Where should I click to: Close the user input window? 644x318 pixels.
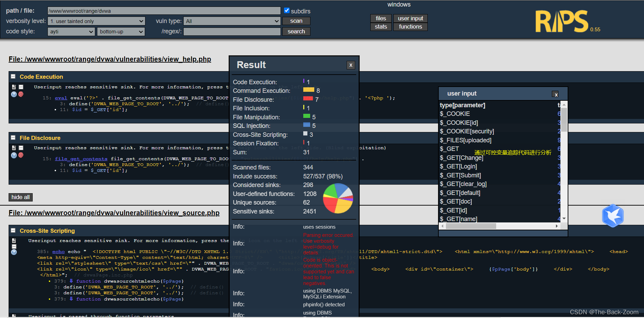tap(556, 94)
